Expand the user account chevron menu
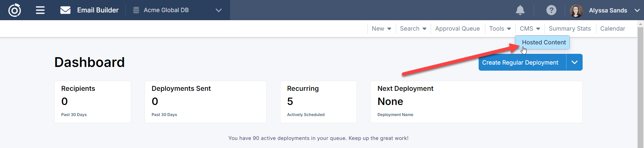Screen dimensions: 644x148 pyautogui.click(x=637, y=10)
